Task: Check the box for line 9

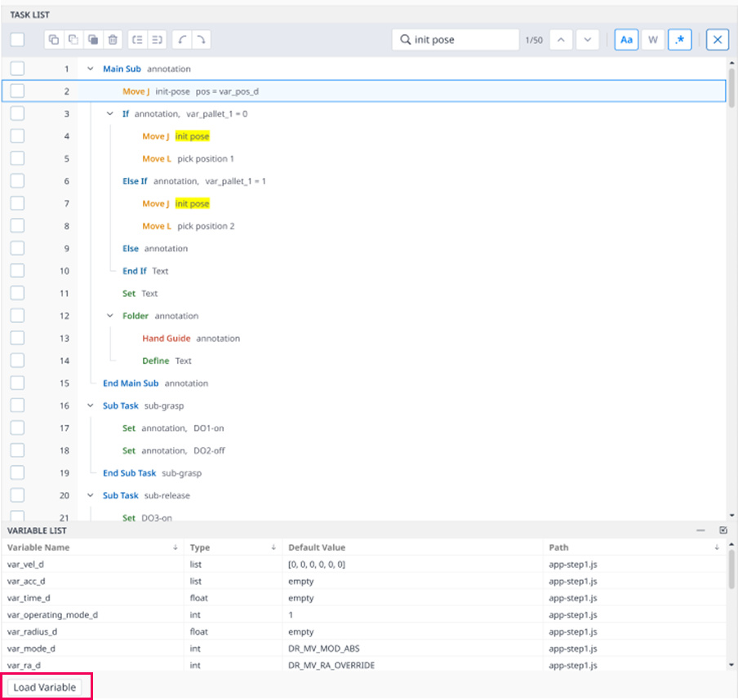Action: tap(17, 248)
